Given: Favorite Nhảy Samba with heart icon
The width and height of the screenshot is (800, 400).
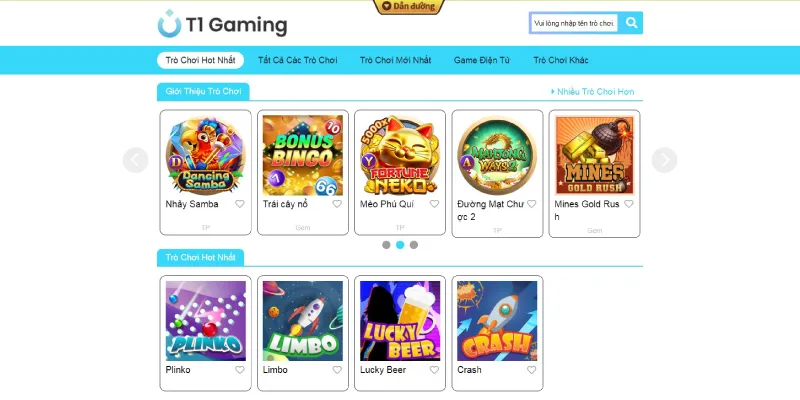Looking at the screenshot, I should 240,204.
